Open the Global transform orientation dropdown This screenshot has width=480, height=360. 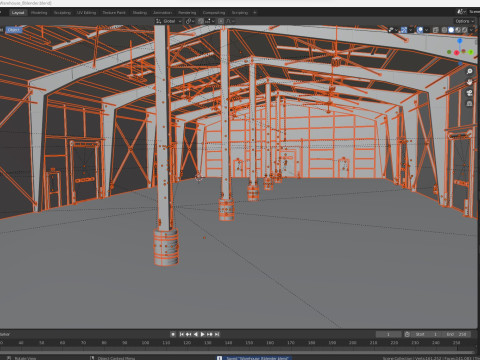(x=169, y=21)
